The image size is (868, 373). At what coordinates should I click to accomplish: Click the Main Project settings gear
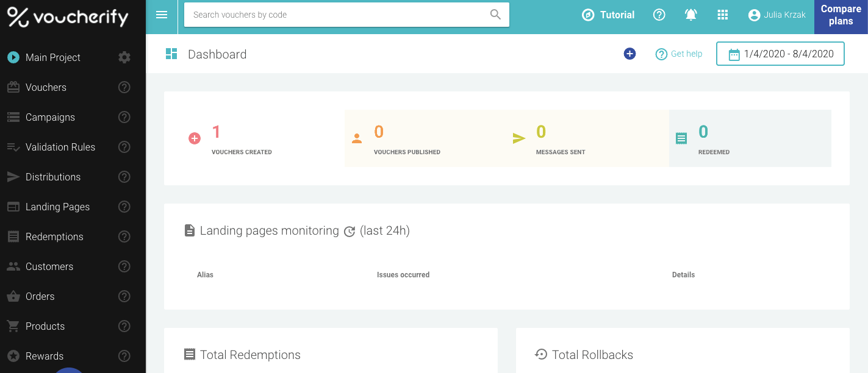(x=124, y=57)
